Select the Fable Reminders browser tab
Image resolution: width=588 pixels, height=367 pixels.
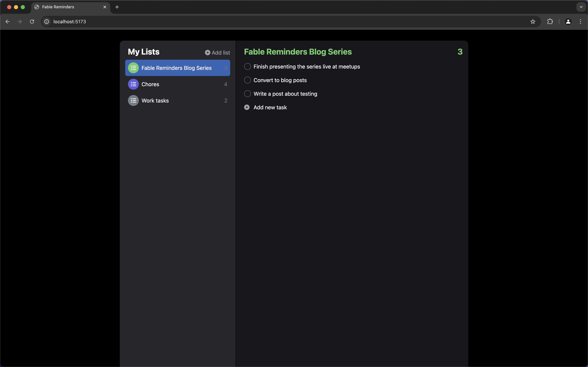click(71, 7)
